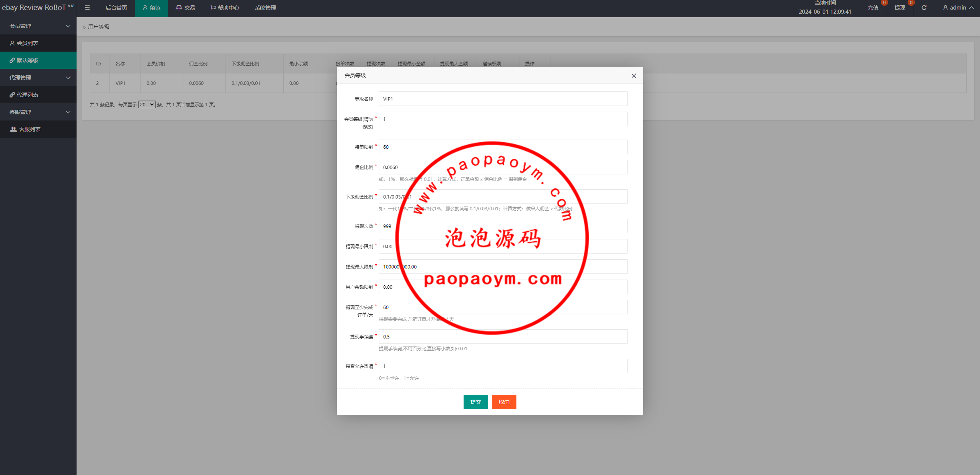Click the 0.1/0.03/0.01 table cell
980x475 pixels.
click(254, 83)
